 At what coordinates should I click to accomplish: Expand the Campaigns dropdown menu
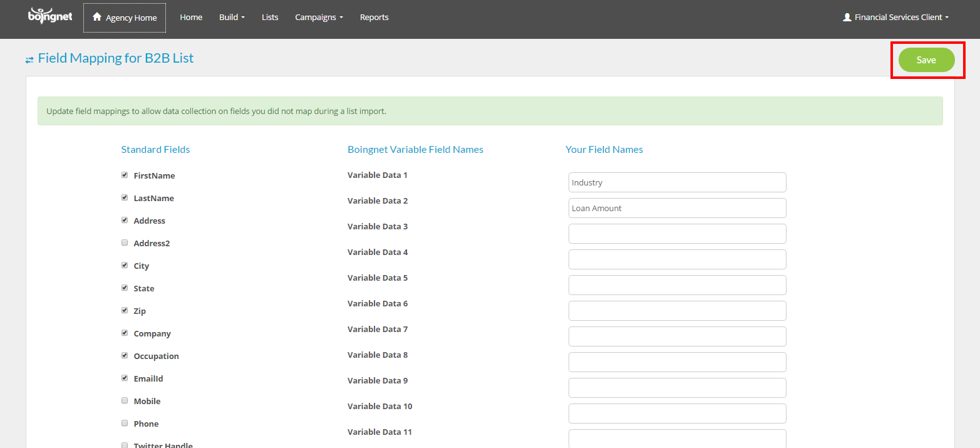pos(319,18)
